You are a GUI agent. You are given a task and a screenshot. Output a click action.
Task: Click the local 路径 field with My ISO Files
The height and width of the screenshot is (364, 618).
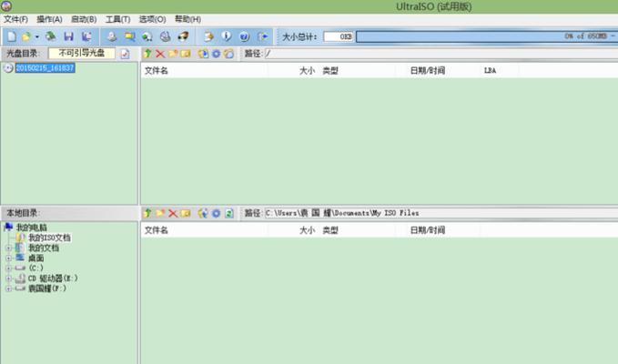(x=441, y=213)
